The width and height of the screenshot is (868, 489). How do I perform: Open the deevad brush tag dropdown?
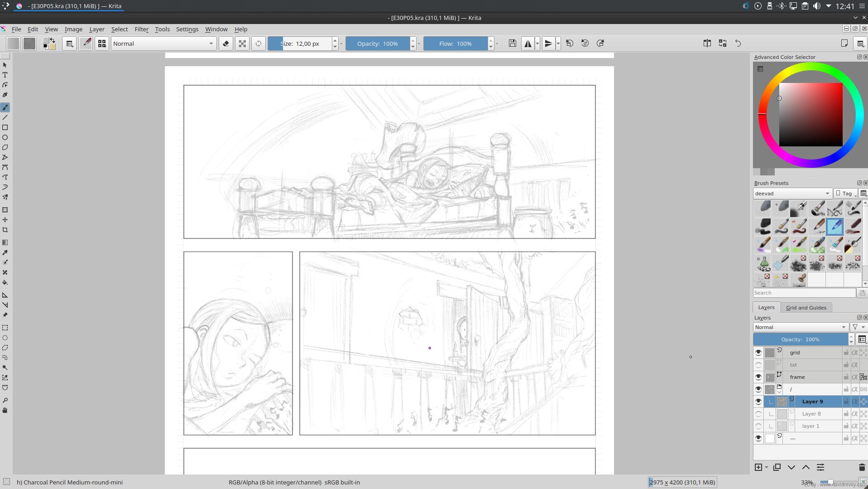[792, 194]
